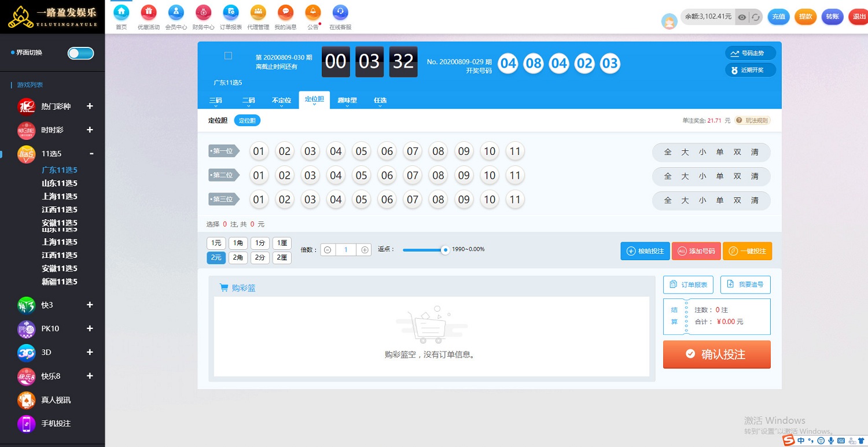This screenshot has width=868, height=447.
Task: Switch to the 趣味型 tab
Action: pos(347,101)
